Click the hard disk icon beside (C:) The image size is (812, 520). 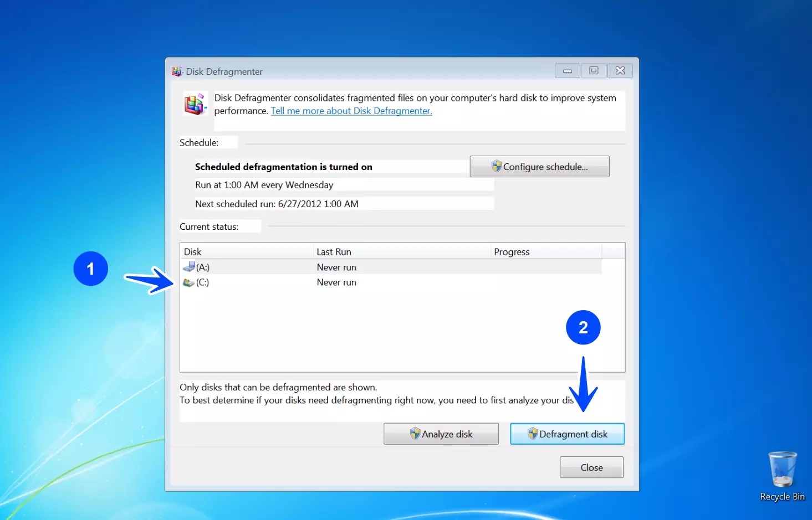click(188, 282)
